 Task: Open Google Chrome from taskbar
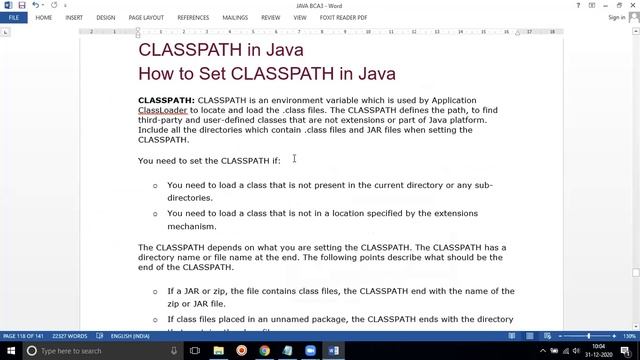point(264,351)
